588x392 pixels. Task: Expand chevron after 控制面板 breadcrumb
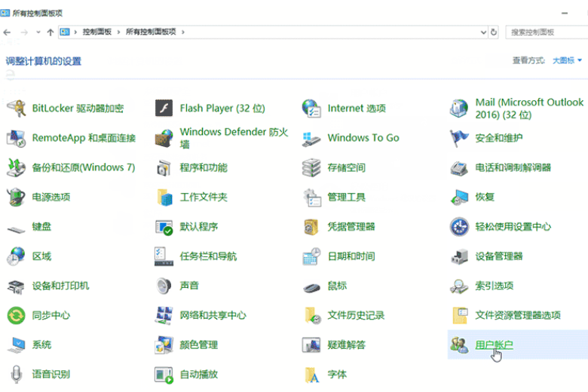click(x=118, y=32)
